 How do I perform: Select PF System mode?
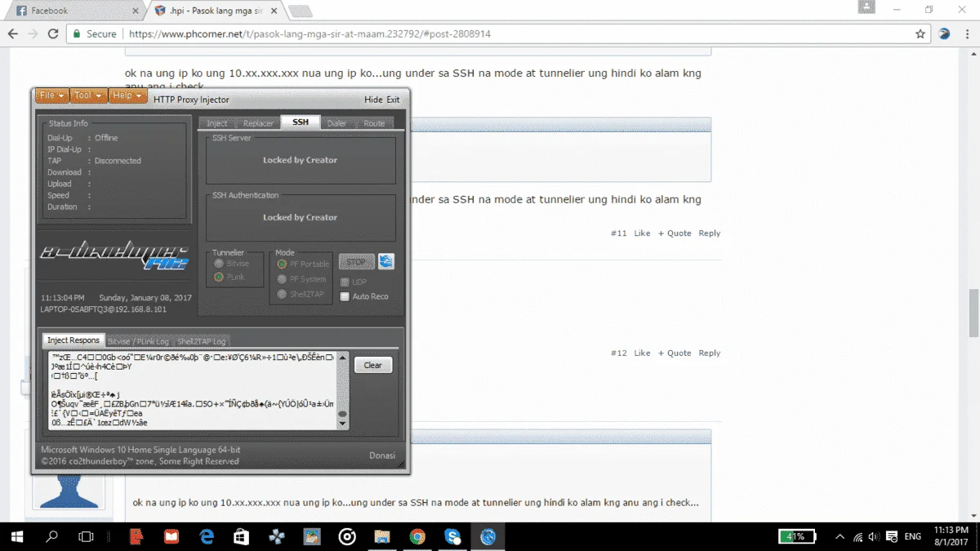pyautogui.click(x=282, y=279)
